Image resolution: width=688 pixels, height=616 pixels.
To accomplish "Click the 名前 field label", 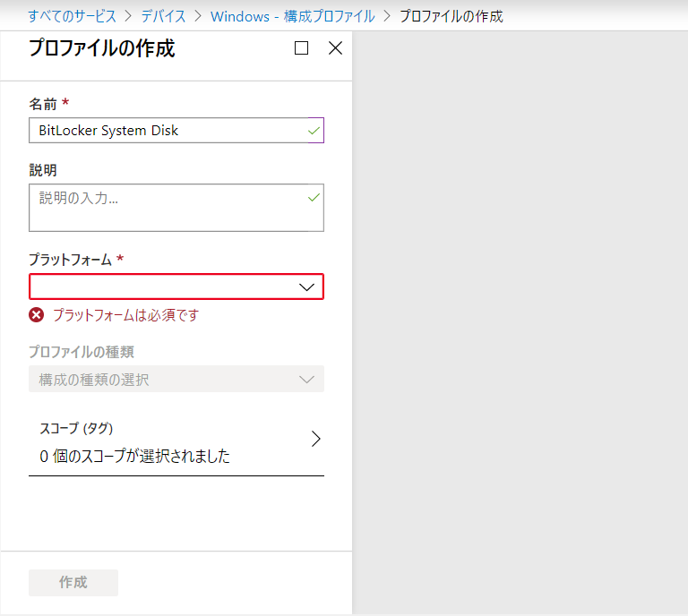I will tap(43, 104).
